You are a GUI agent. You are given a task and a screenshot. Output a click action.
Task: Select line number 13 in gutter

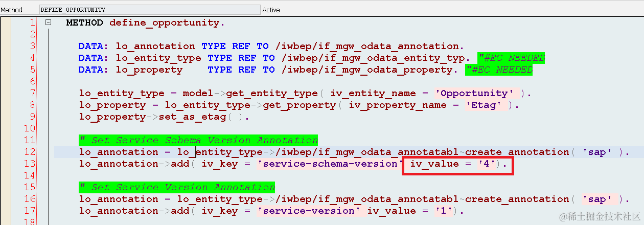point(30,164)
